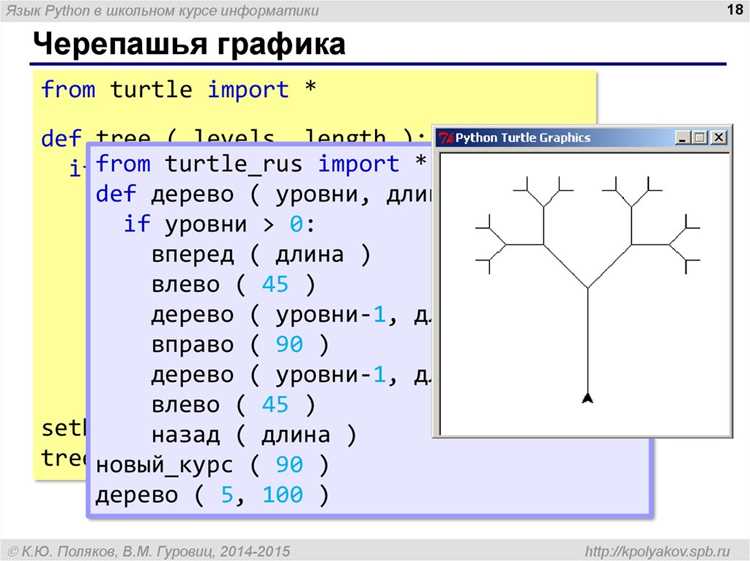This screenshot has width=750, height=561.
Task: Click the 'Язык Python в школьном курсе информатики' header
Action: [x=162, y=11]
